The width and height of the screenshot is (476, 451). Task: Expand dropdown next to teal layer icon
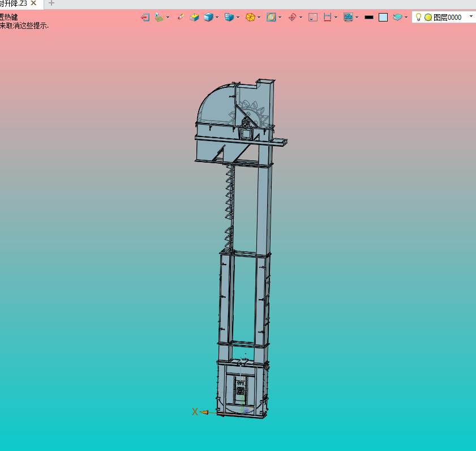coord(406,18)
